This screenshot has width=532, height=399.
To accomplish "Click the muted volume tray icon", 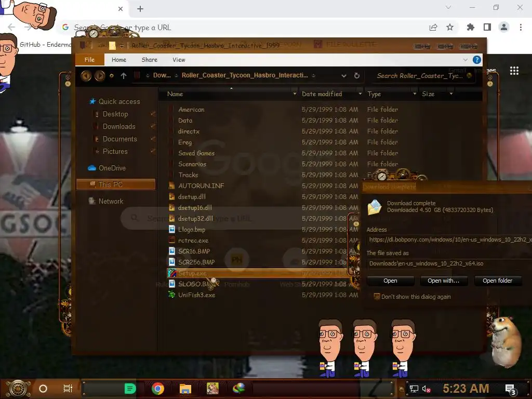I will coord(426,389).
